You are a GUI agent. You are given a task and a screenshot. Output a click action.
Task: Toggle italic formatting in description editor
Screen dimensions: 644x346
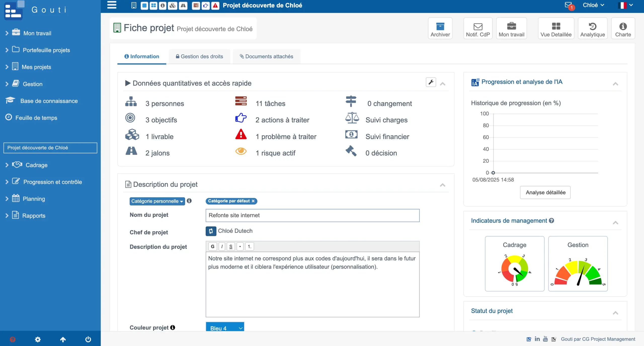point(222,246)
